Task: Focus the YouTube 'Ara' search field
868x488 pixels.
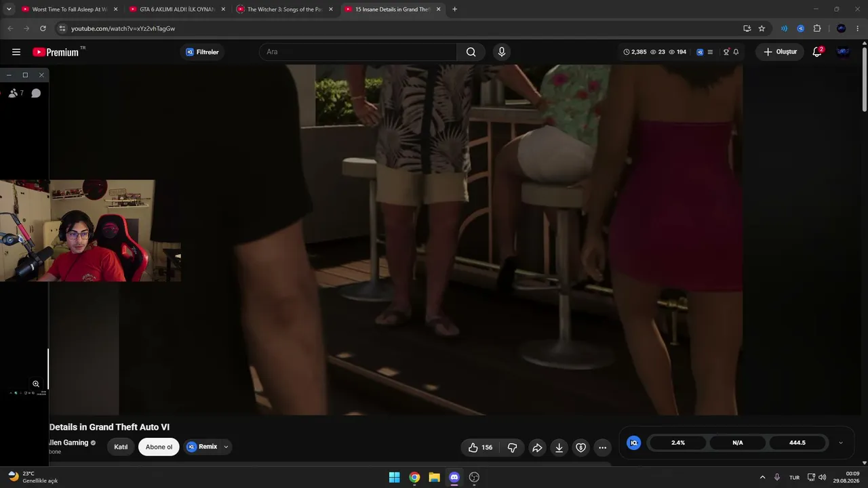Action: [358, 52]
